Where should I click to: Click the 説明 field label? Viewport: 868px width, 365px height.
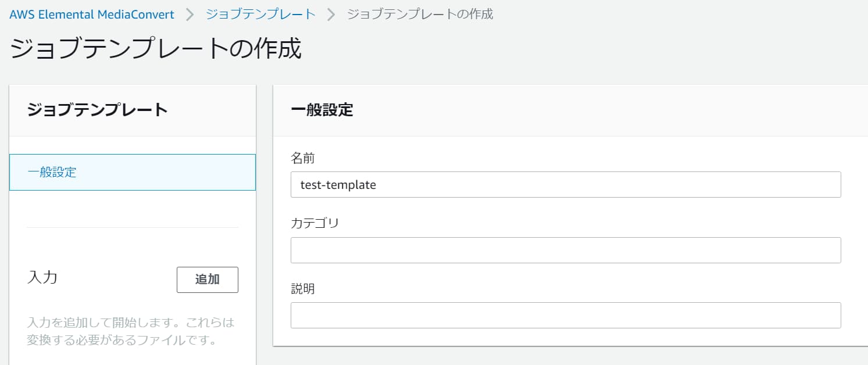(x=302, y=289)
